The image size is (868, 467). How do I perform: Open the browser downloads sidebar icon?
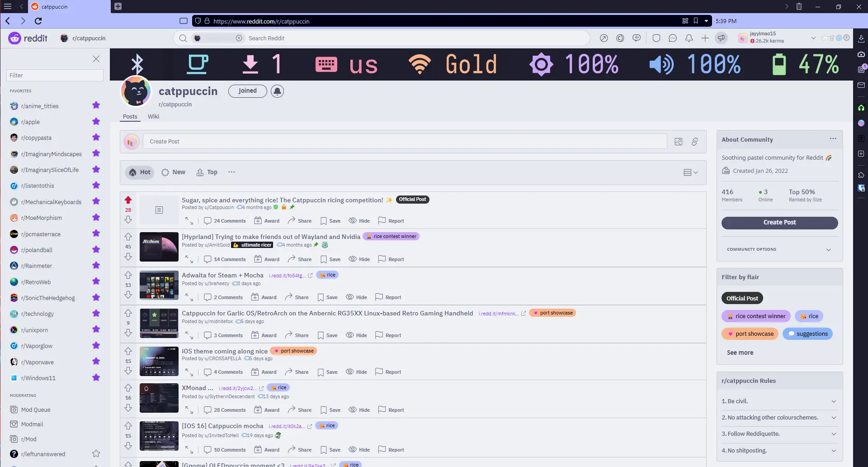pyautogui.click(x=861, y=39)
